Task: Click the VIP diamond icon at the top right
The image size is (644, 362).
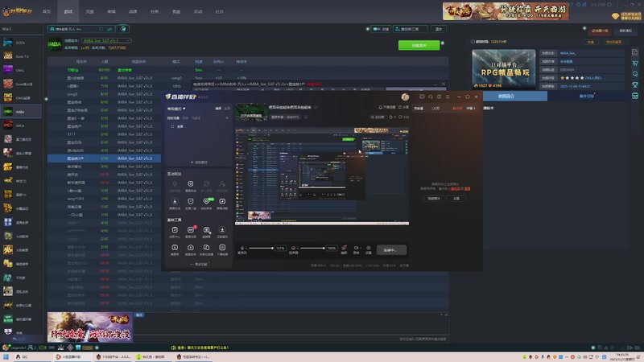Action: (615, 16)
